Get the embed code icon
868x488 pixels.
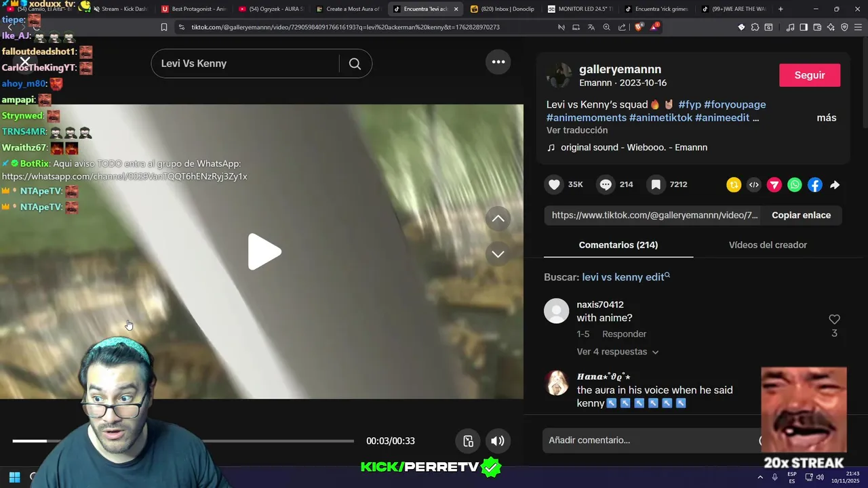tap(754, 184)
